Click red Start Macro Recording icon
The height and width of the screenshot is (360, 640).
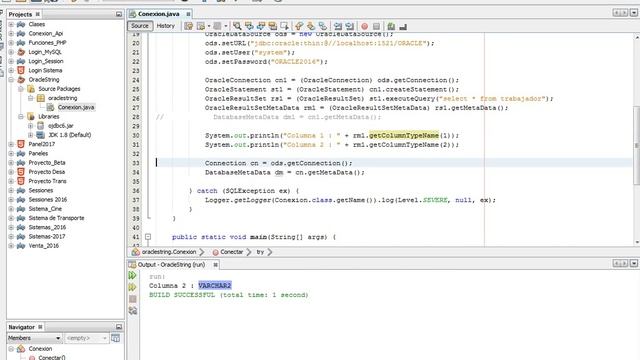coord(364,26)
